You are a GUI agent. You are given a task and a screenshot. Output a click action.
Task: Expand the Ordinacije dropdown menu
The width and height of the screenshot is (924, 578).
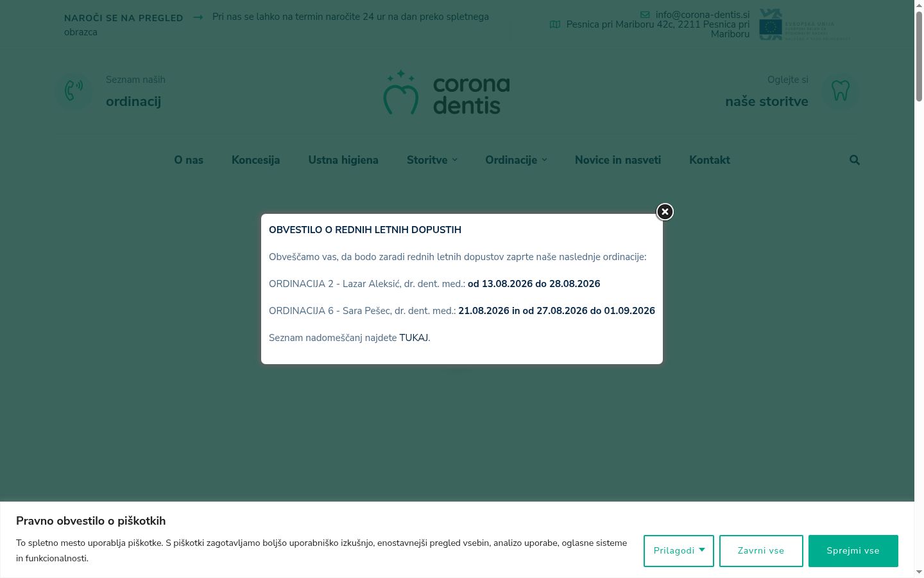[x=516, y=160]
